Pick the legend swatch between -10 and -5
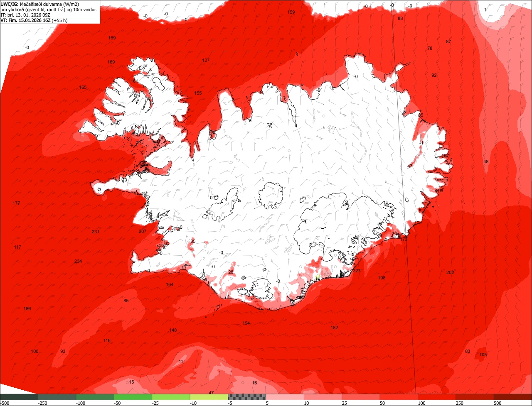Viewport: 532px width, 406px height. coord(209,397)
